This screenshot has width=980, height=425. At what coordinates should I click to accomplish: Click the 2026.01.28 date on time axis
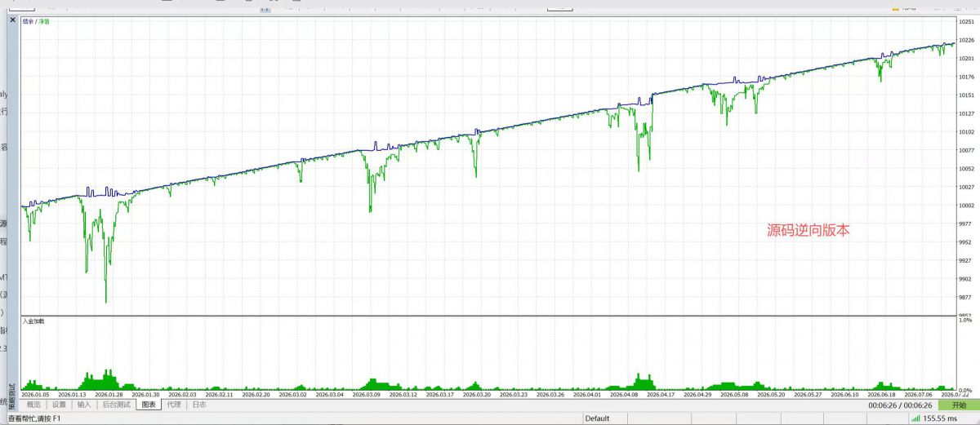coord(109,394)
